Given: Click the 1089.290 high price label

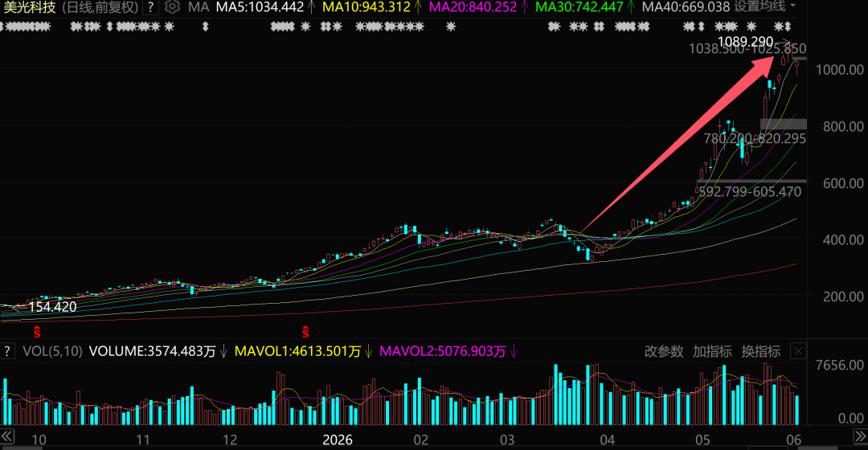Looking at the screenshot, I should (745, 42).
